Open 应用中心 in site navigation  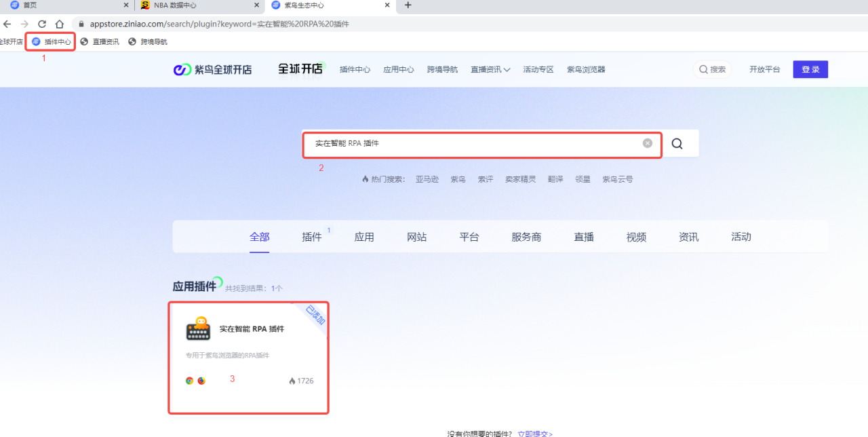tap(399, 69)
